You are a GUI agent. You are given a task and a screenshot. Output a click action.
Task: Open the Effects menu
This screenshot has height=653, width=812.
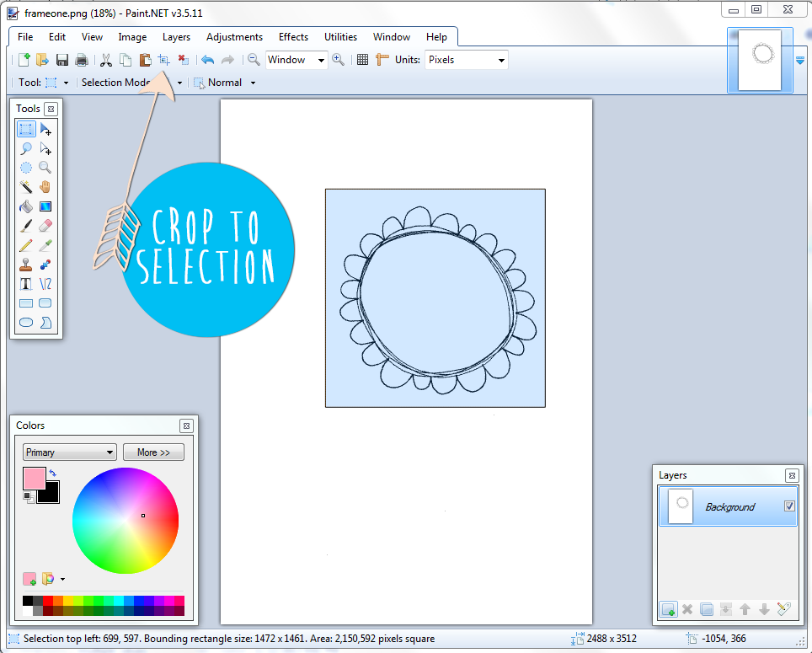293,37
